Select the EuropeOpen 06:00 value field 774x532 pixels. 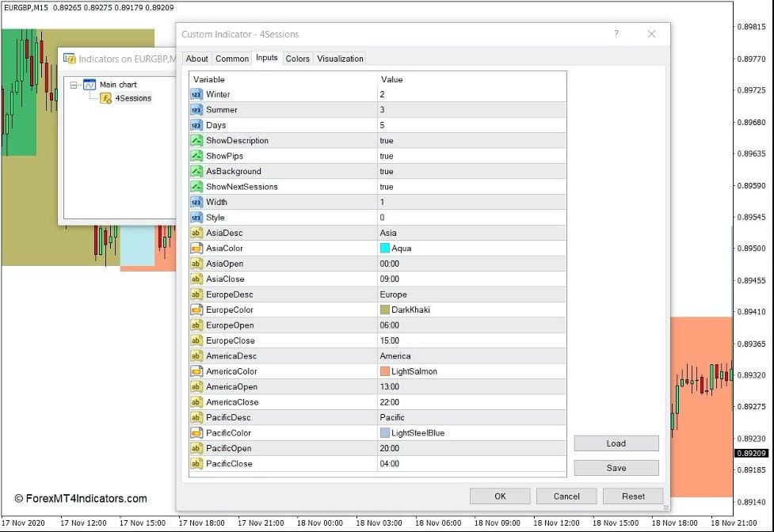pos(471,325)
